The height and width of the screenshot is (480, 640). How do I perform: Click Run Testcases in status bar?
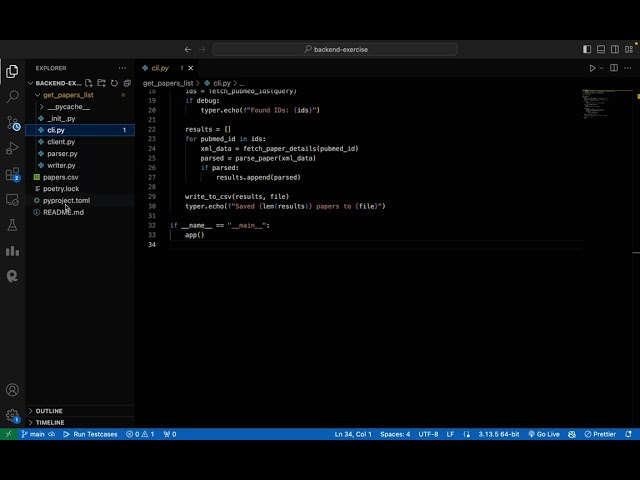click(90, 434)
